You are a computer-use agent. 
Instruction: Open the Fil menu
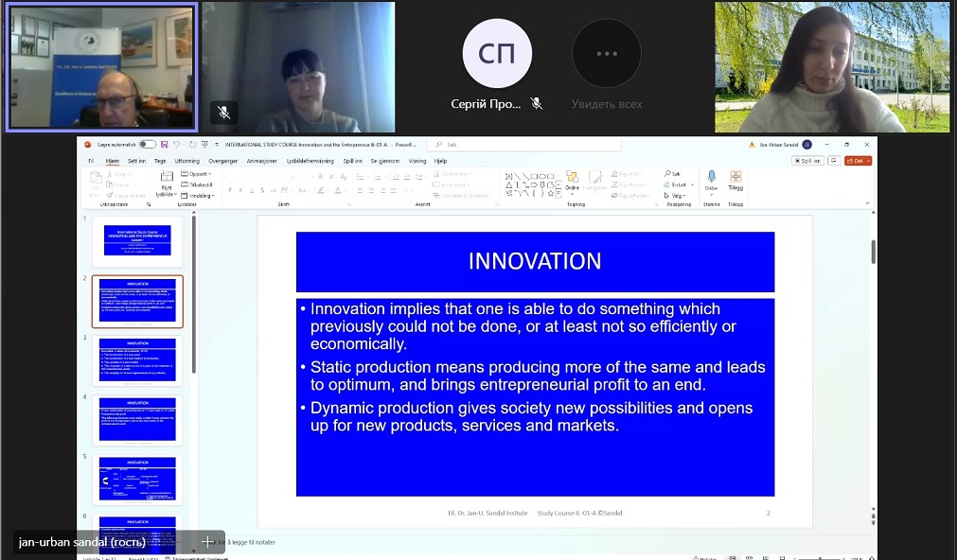point(91,161)
